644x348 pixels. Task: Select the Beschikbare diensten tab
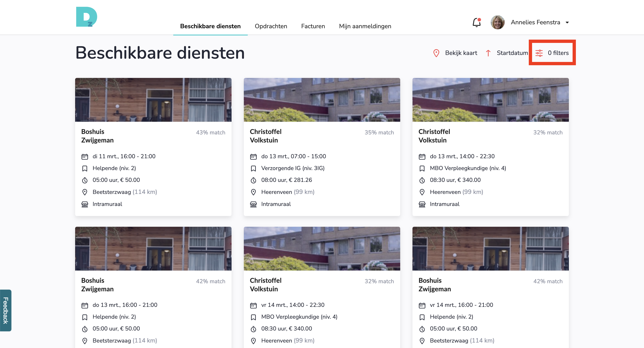pyautogui.click(x=210, y=26)
